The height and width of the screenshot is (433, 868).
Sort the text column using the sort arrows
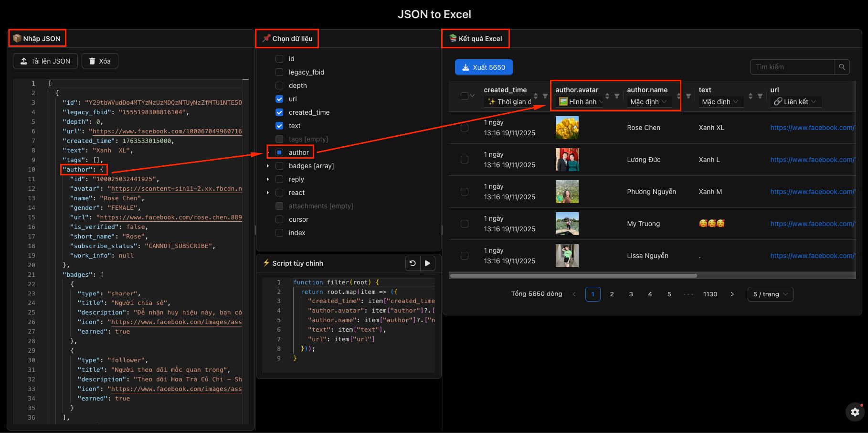pos(751,96)
